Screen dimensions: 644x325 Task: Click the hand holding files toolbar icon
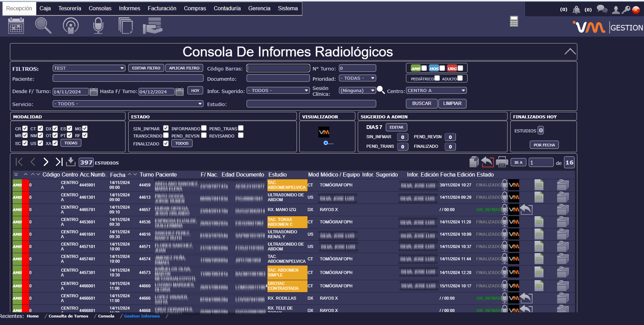point(153,26)
